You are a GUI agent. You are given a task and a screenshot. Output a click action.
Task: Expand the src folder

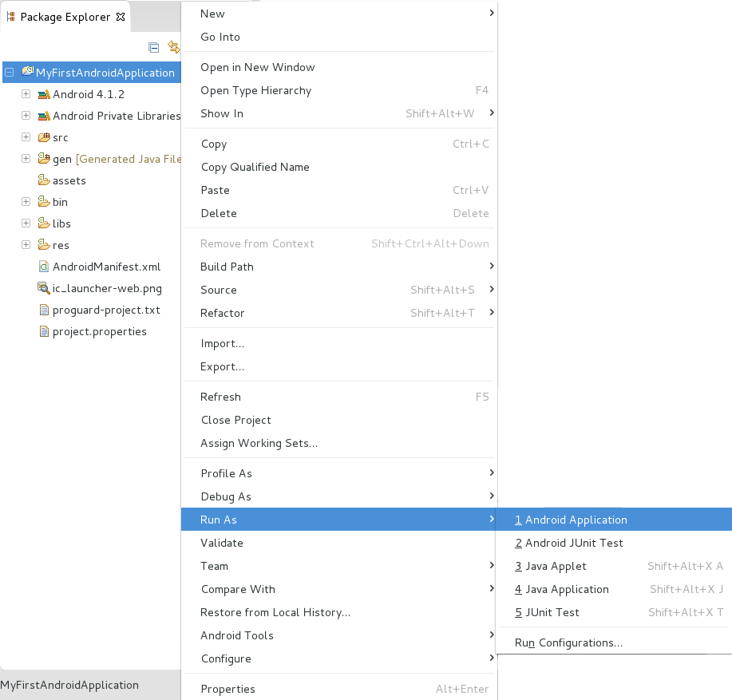26,136
